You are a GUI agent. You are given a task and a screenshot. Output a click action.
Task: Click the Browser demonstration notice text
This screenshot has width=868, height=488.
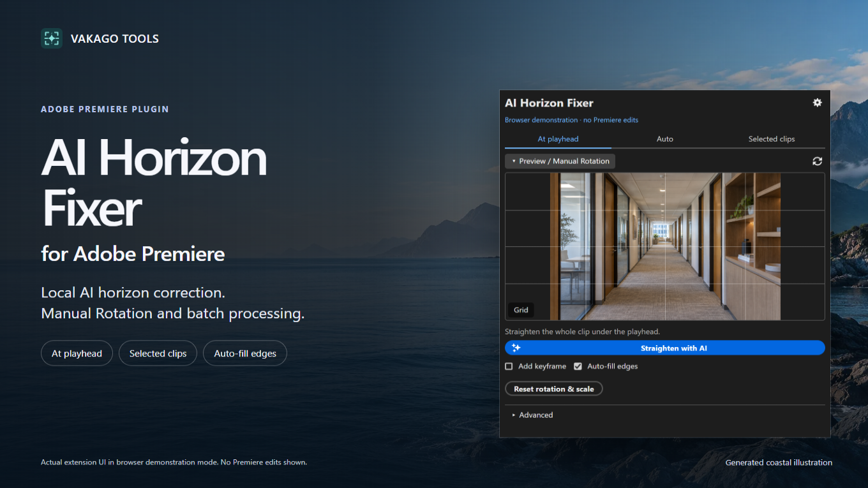coord(571,120)
